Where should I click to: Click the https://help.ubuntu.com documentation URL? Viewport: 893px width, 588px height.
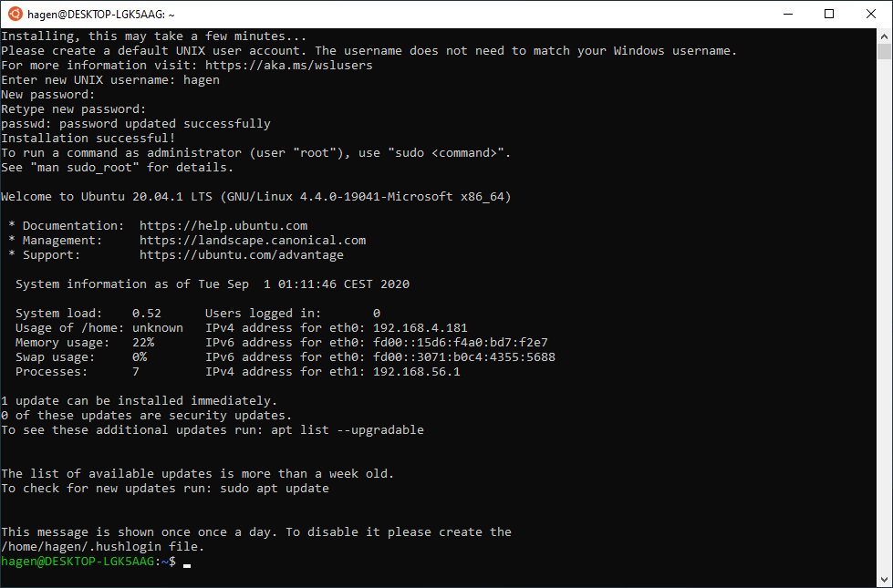click(x=223, y=226)
